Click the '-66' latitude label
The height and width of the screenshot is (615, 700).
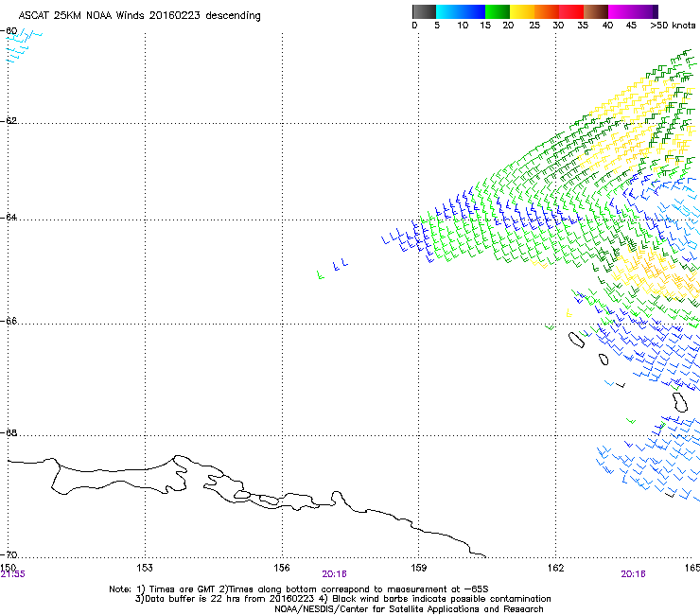click(9, 321)
